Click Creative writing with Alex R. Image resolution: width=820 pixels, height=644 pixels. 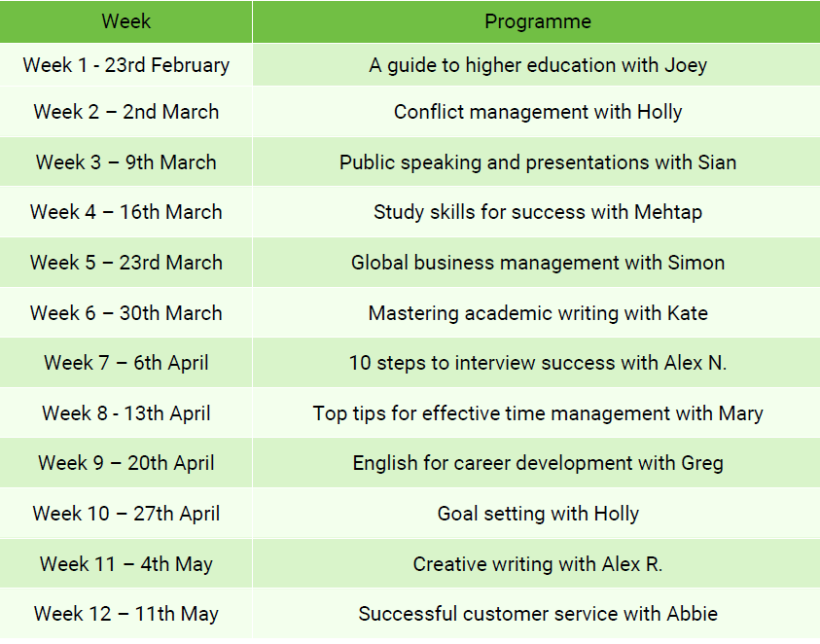537,563
